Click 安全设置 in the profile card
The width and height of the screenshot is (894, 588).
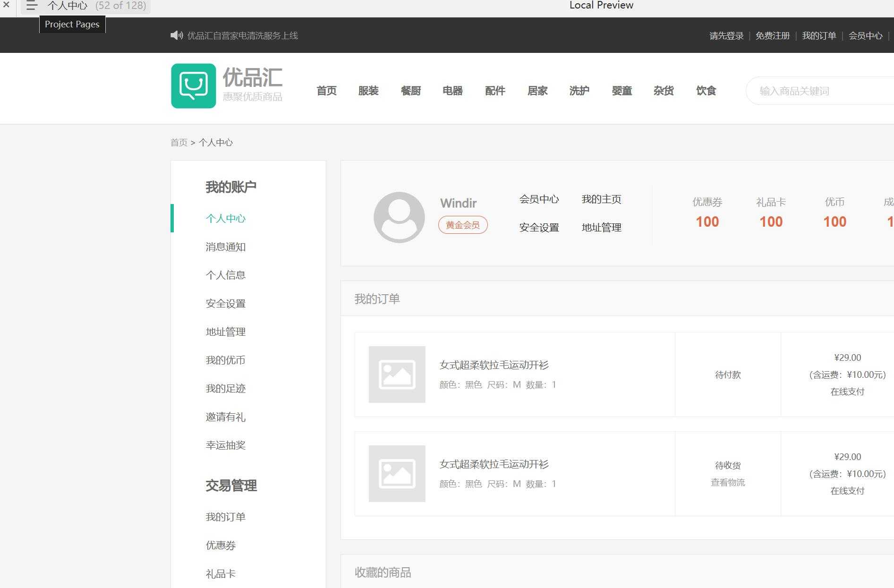pos(539,228)
